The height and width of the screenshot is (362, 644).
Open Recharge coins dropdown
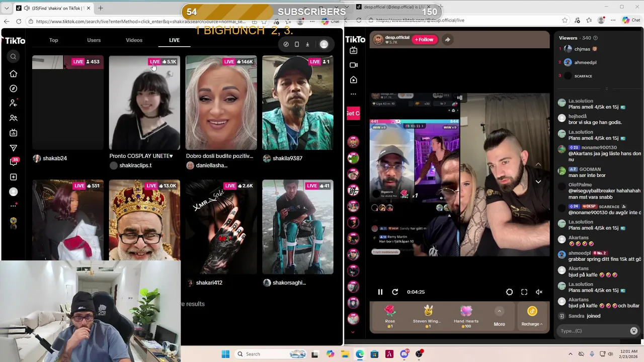[x=532, y=318]
